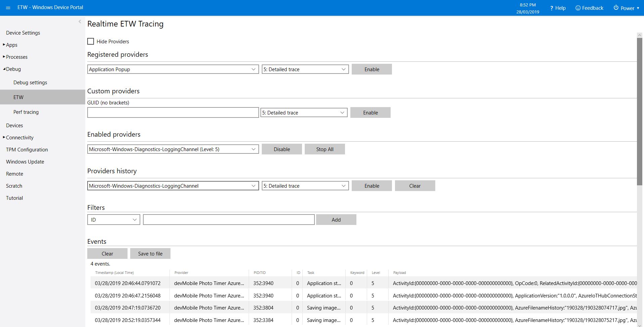This screenshot has width=644, height=327.
Task: Toggle the Hide Providers checkbox
Action: 91,41
